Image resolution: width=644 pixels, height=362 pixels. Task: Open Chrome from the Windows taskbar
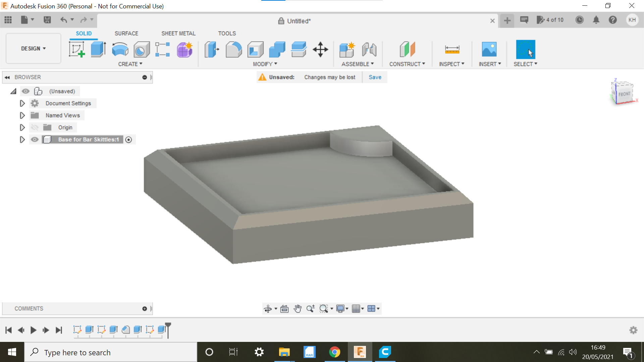[334, 352]
